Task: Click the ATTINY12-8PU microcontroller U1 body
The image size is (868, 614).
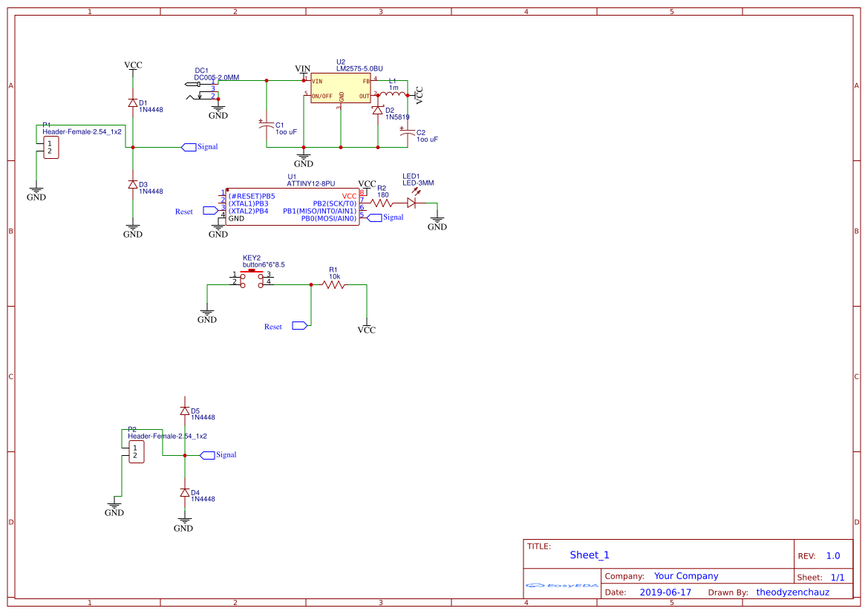Action: tap(292, 207)
